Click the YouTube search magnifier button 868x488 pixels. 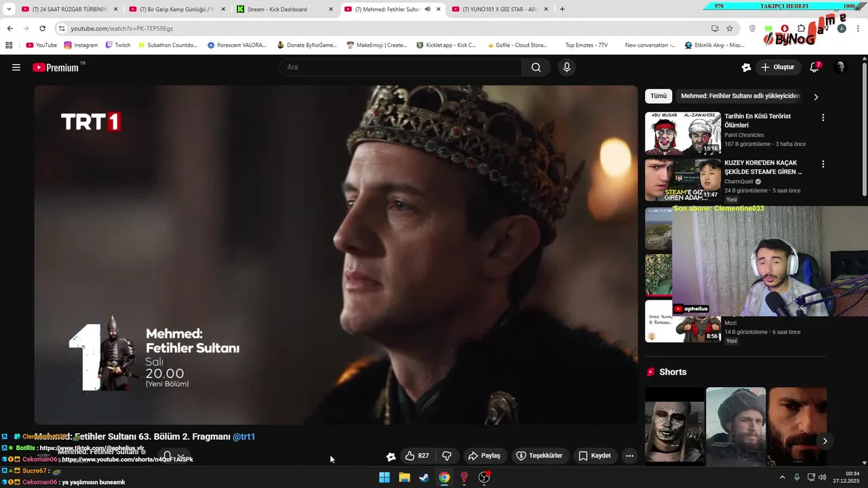pyautogui.click(x=536, y=67)
